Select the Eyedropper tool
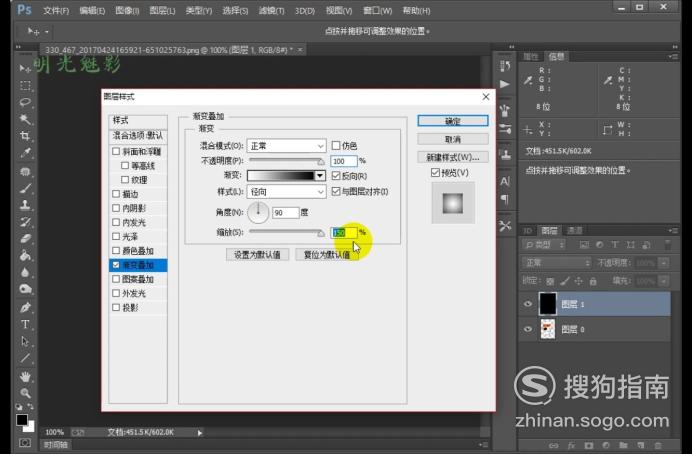Viewport: 692px width, 454px height. (25, 153)
